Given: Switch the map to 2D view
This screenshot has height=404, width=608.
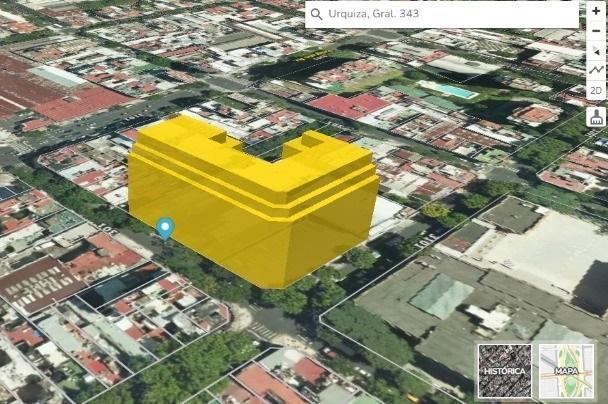Looking at the screenshot, I should pos(596,91).
